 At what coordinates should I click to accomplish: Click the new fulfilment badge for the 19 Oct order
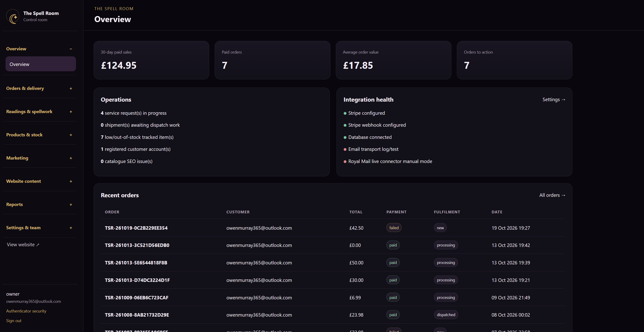(x=440, y=228)
